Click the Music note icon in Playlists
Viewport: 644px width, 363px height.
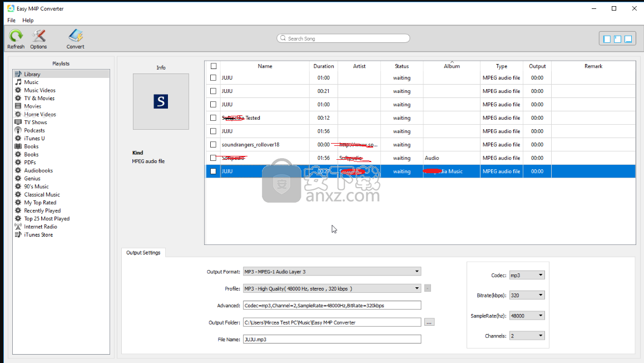(18, 82)
